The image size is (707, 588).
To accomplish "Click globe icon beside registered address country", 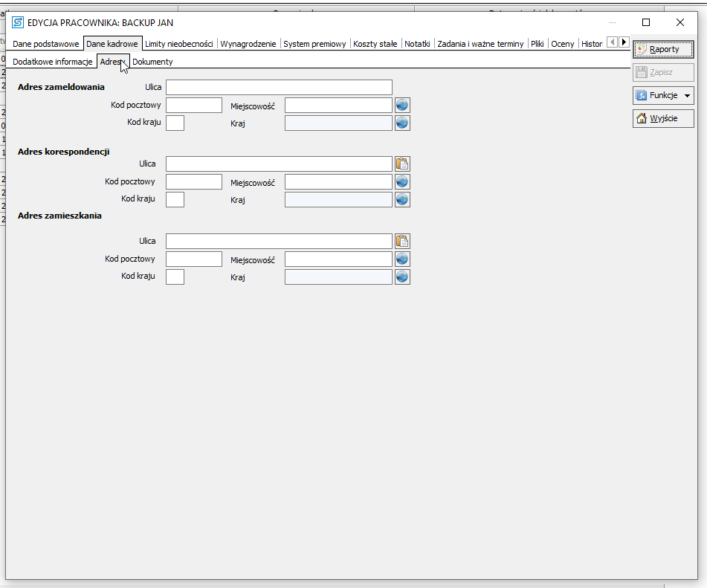I will pyautogui.click(x=402, y=123).
